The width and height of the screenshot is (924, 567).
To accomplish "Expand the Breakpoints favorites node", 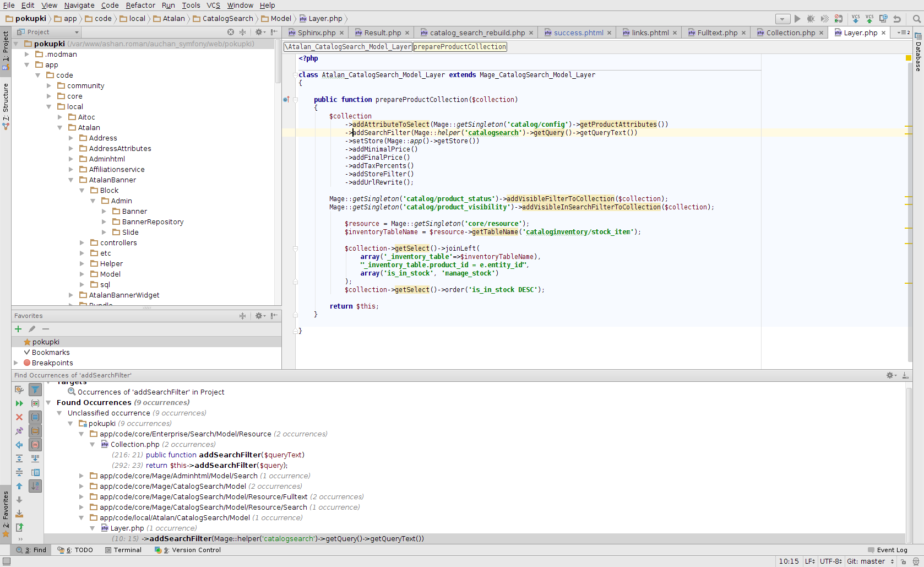I will tap(16, 363).
